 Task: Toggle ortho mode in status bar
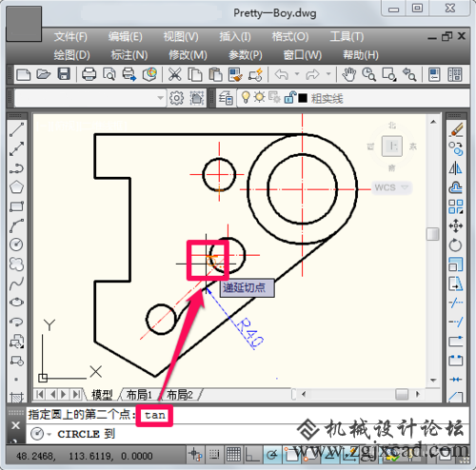coord(252,455)
